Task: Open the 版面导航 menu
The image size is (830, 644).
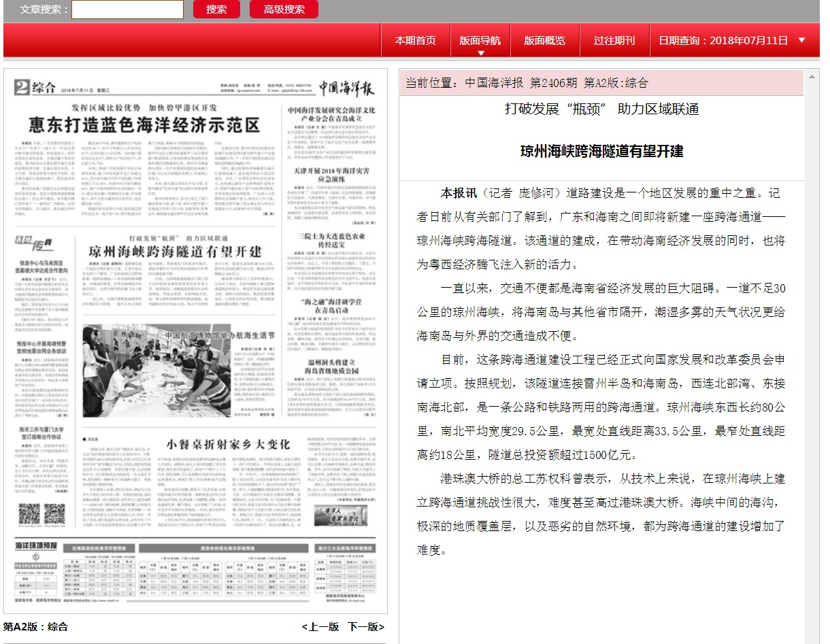Action: (x=480, y=40)
